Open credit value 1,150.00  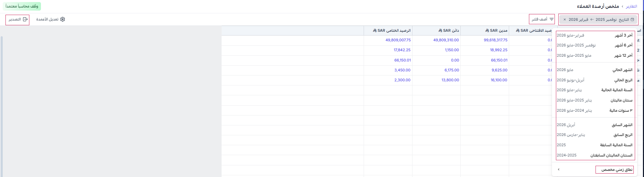[452, 50]
